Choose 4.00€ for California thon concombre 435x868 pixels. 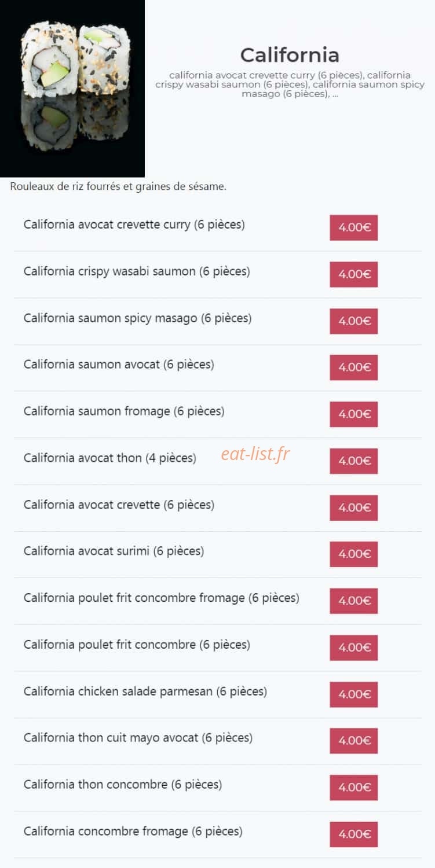(x=354, y=788)
